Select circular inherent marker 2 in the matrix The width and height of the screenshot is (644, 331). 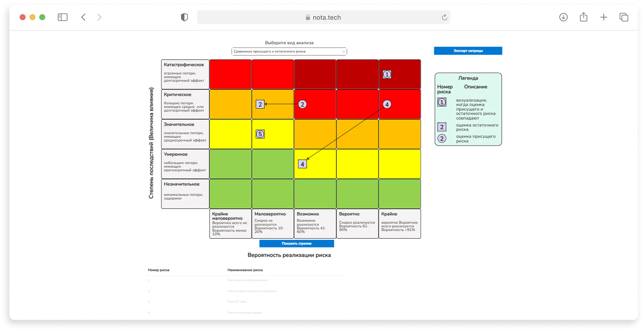[302, 104]
